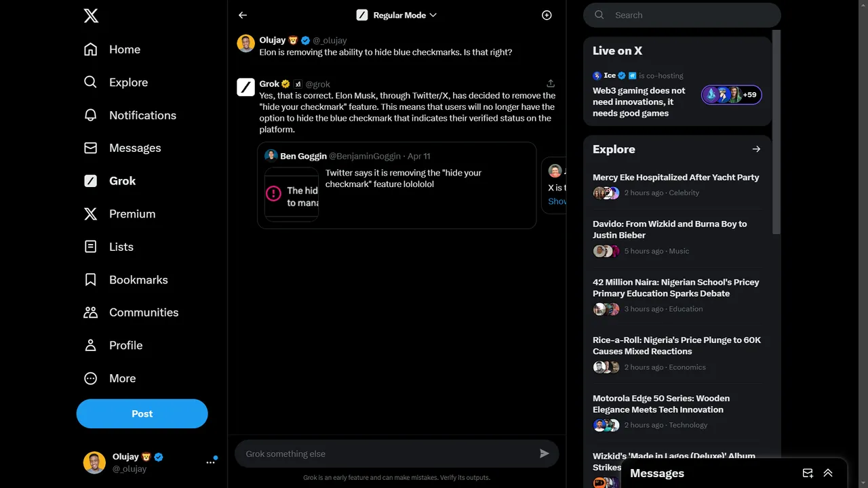This screenshot has height=488, width=868.
Task: Expand Explore with the arrow
Action: [756, 149]
